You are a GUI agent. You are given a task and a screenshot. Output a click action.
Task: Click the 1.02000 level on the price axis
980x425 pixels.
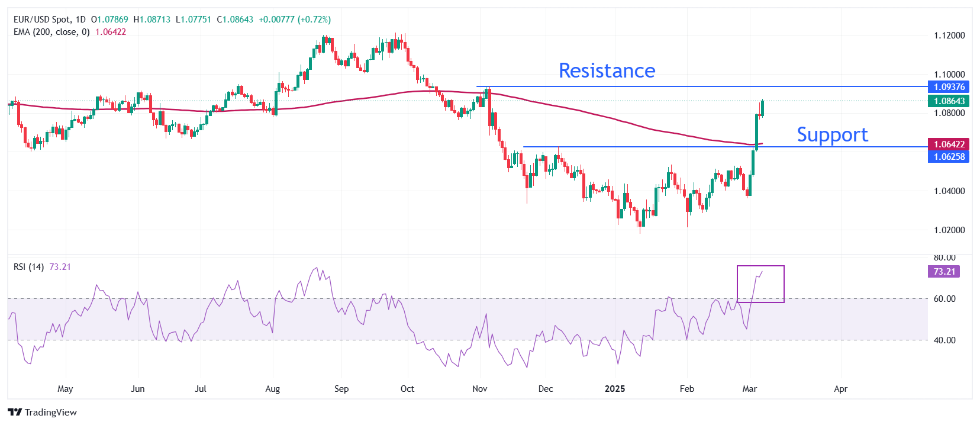click(949, 230)
